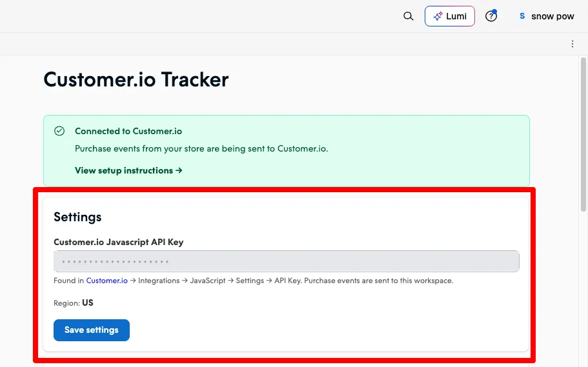Click the Customer.io Javascript API Key field
The width and height of the screenshot is (588, 367).
click(287, 261)
